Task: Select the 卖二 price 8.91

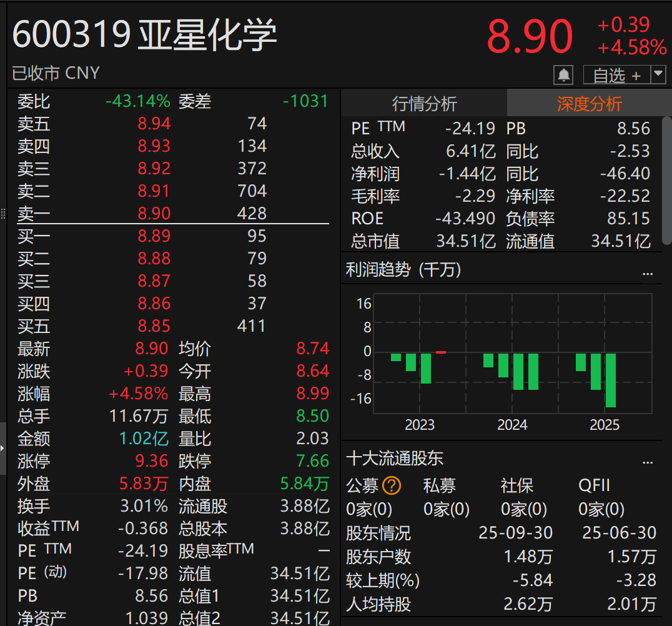Action: point(154,191)
